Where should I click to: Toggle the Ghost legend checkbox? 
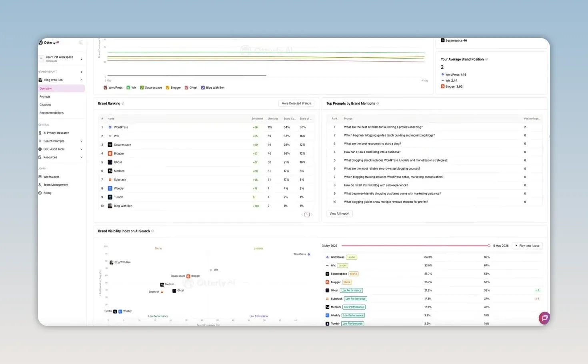[x=186, y=88]
